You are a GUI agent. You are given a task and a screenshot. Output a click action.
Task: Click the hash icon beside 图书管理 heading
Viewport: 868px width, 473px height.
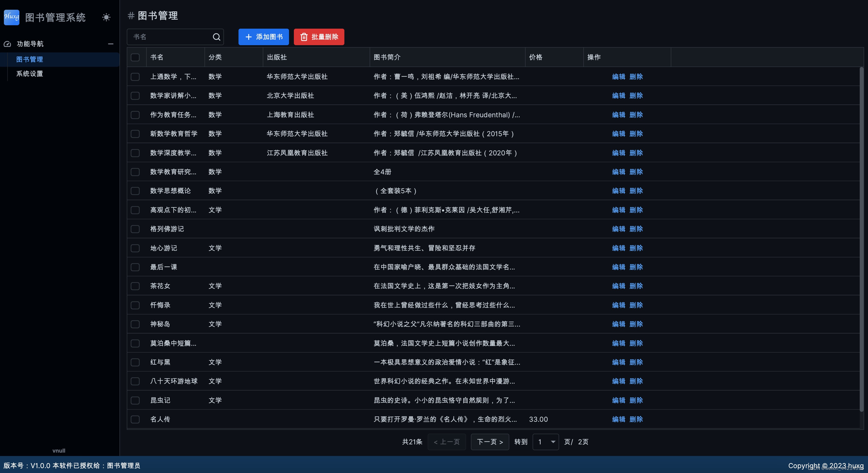tap(131, 16)
